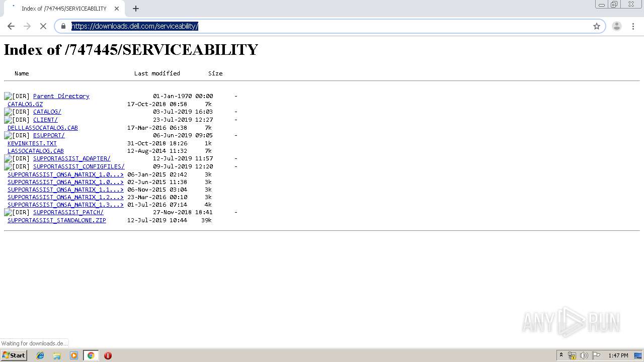The width and height of the screenshot is (644, 362).
Task: Open a new browser tab
Action: pyautogui.click(x=136, y=9)
